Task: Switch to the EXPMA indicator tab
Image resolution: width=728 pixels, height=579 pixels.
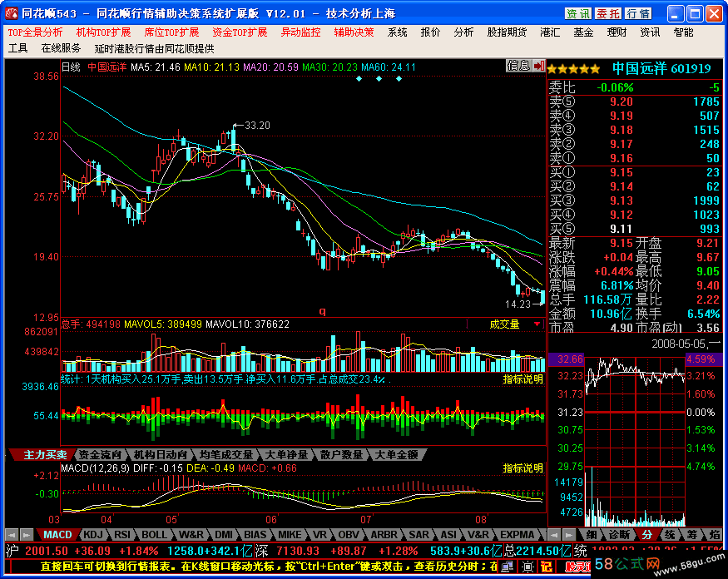Action: pos(517,535)
